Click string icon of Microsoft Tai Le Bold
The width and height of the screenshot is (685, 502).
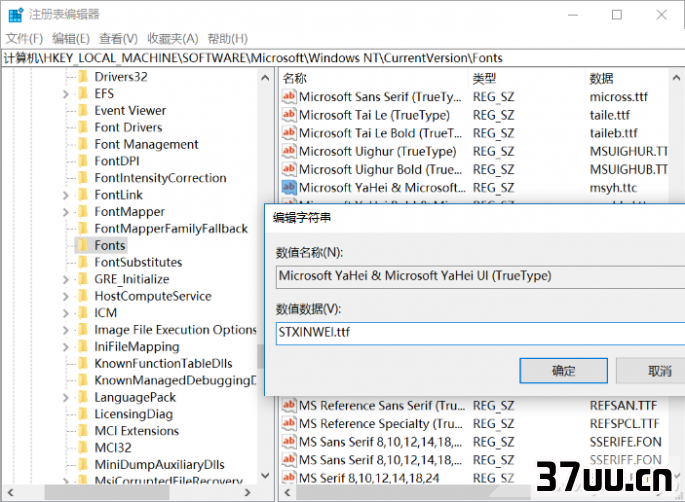(x=289, y=133)
